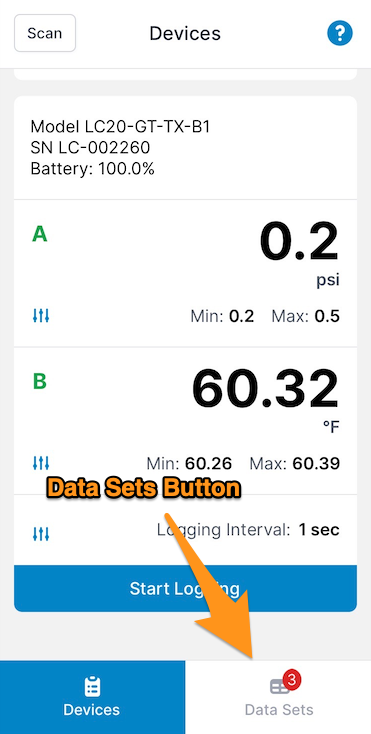Start Logging with the blue button
Image resolution: width=371 pixels, height=734 pixels.
pyautogui.click(x=185, y=588)
